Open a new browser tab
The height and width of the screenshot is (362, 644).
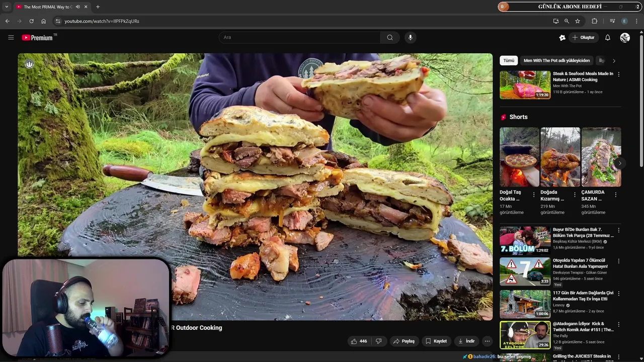pos(98,7)
